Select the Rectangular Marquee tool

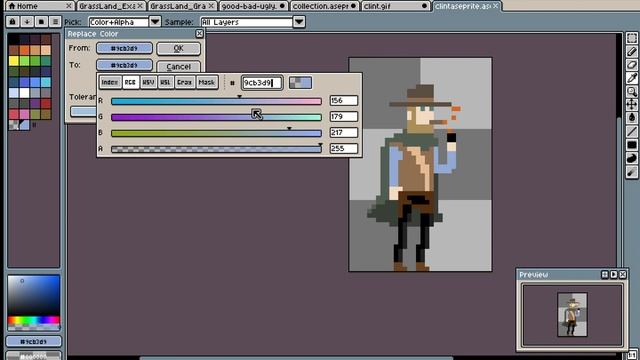click(632, 38)
